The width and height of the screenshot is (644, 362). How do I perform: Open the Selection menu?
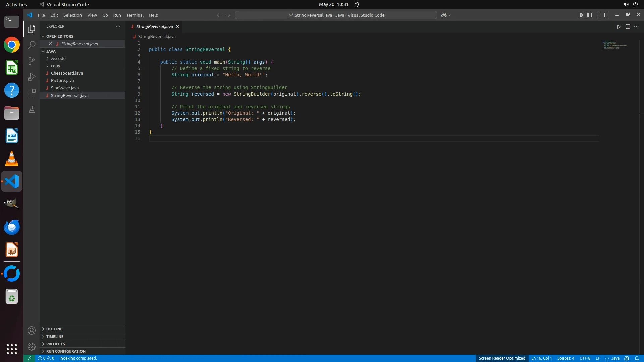(x=72, y=15)
